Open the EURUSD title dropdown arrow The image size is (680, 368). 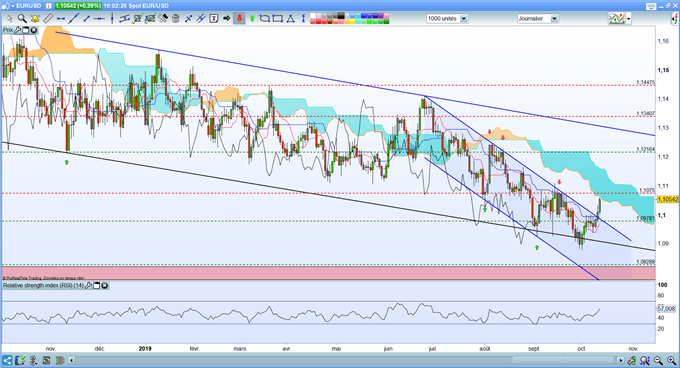click(13, 6)
